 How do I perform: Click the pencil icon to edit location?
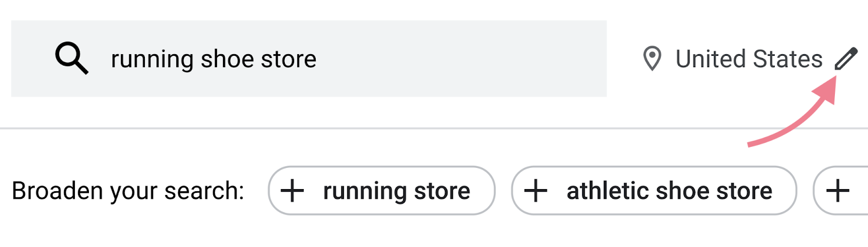point(846,58)
